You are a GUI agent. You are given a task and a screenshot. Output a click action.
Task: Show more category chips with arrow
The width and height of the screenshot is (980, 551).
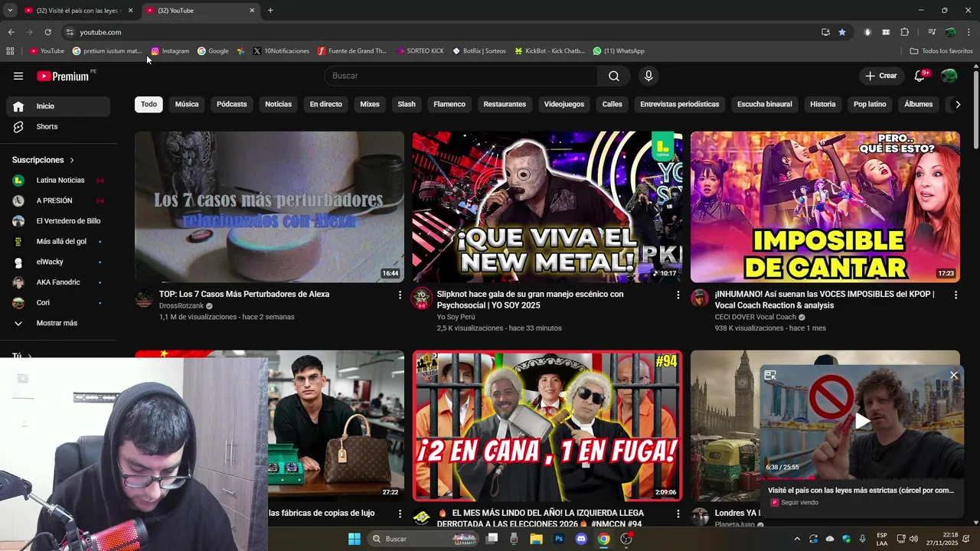click(957, 104)
